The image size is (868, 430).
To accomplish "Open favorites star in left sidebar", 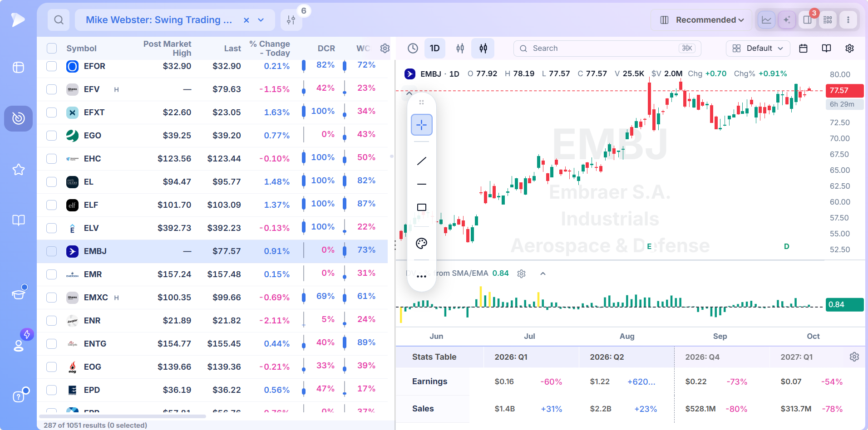I will 18,170.
